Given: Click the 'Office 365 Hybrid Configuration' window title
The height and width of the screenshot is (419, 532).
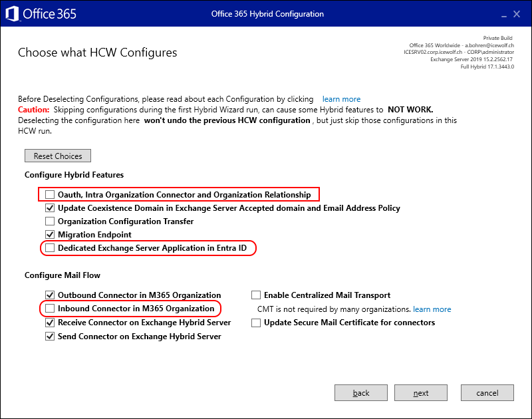Looking at the screenshot, I should tap(267, 14).
